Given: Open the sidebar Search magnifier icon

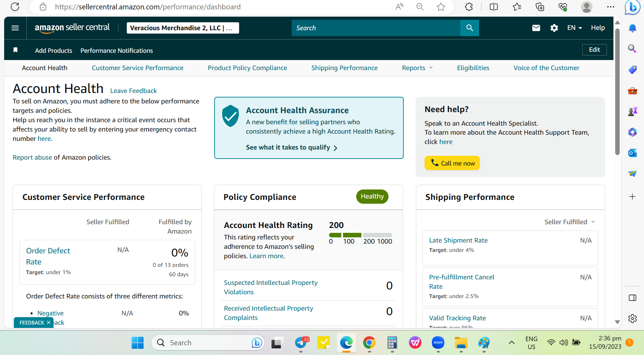Looking at the screenshot, I should [x=633, y=49].
